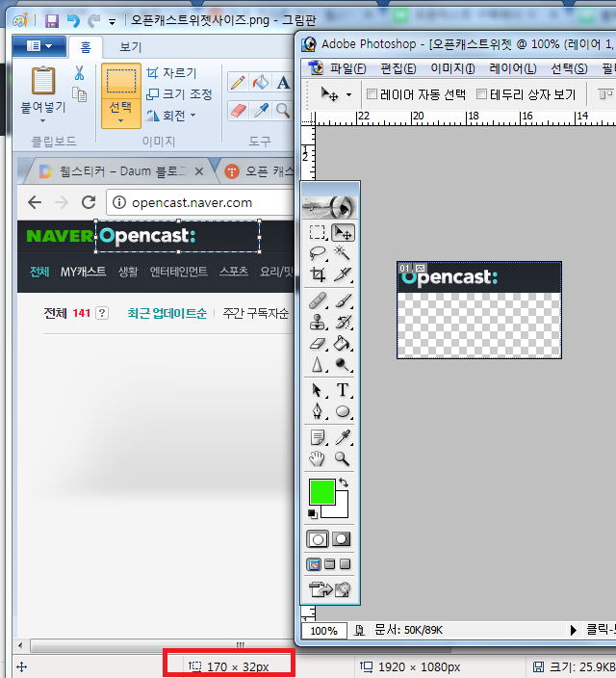Select the Pen tool in Photoshop

coord(318,411)
